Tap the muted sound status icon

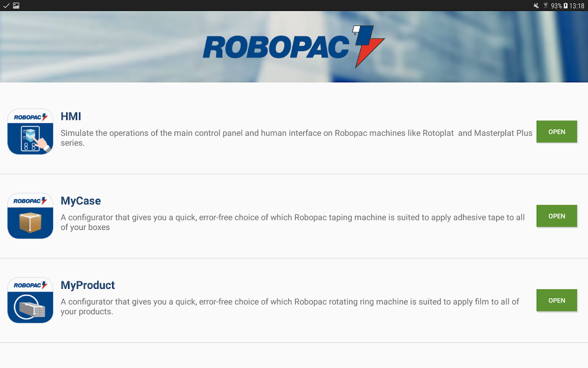(536, 6)
